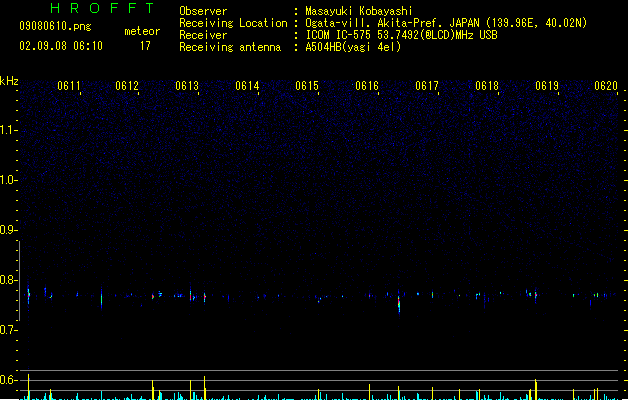Click the long meteor echo after 0616
Screen dimensions: 629x400
pos(399,303)
